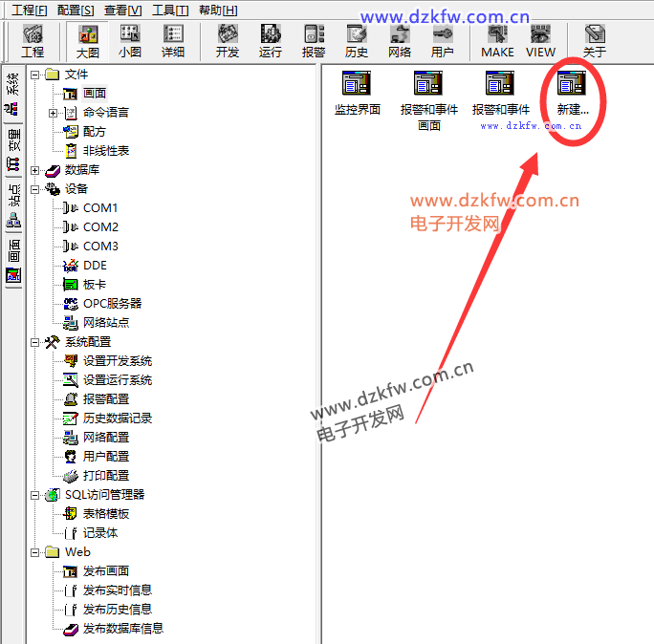Click the 新建... new picture icon
Image resolution: width=654 pixels, height=644 pixels.
click(572, 94)
